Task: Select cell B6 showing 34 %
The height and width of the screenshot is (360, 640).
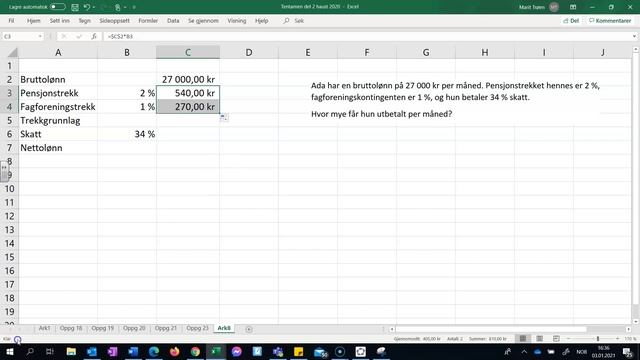Action: 127,134
